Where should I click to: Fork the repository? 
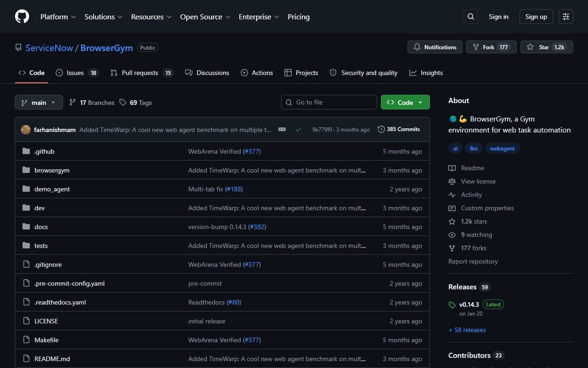[491, 47]
